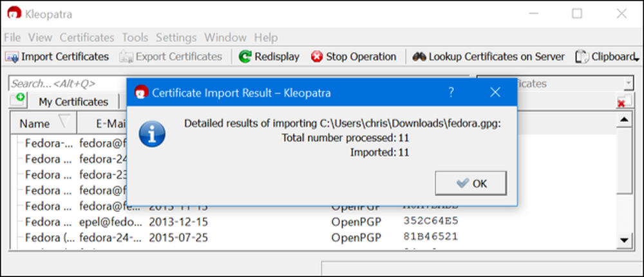The image size is (644, 277).
Task: Select the row with email fedora-23
Action: [x=313, y=175]
